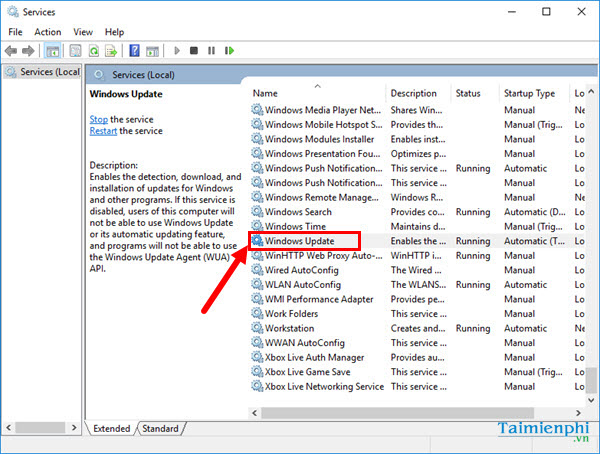Click the Automatic (T... startup type cell
This screenshot has width=600, height=454.
pyautogui.click(x=535, y=241)
